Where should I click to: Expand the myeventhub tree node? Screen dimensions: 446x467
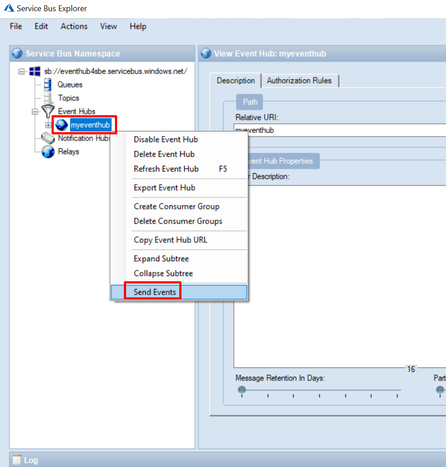tap(48, 125)
